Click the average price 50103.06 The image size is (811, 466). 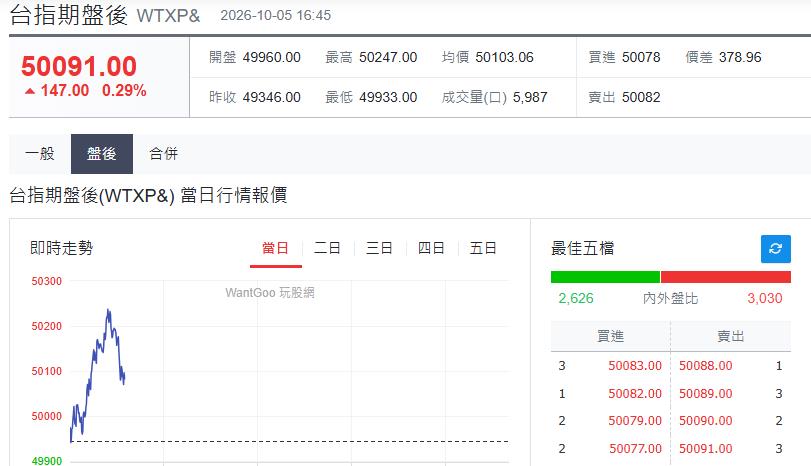(504, 57)
